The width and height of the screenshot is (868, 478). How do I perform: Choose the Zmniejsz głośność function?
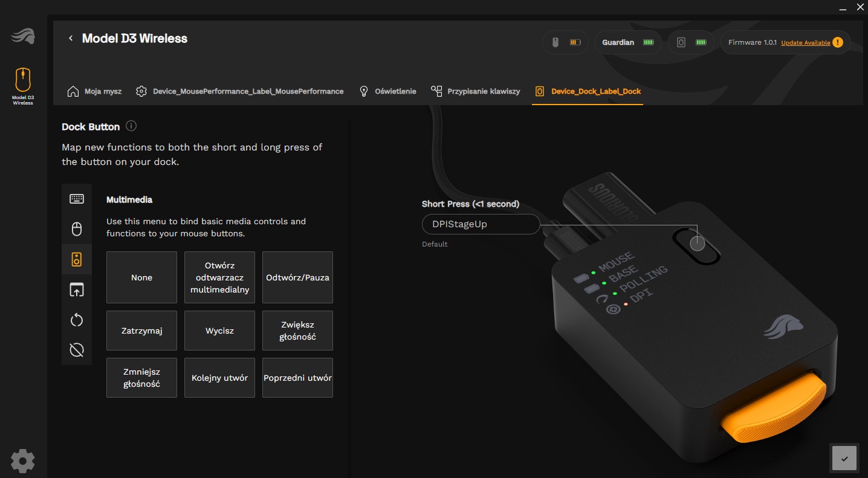pos(141,378)
